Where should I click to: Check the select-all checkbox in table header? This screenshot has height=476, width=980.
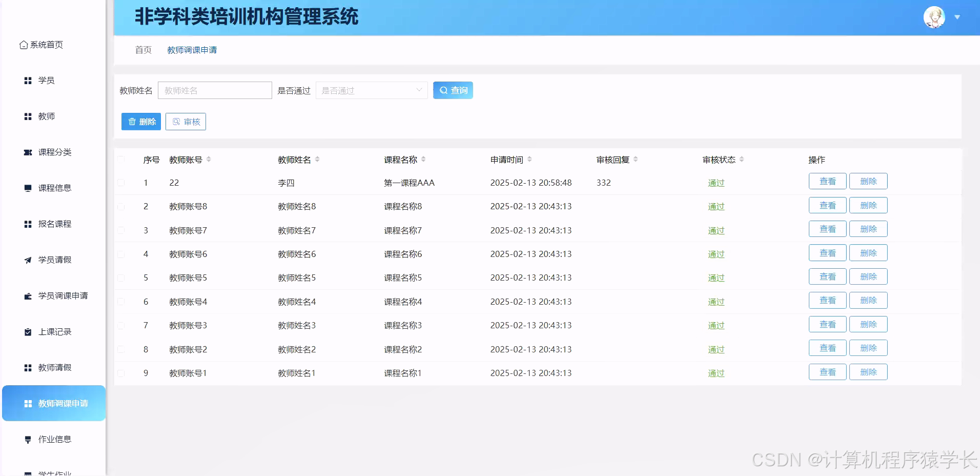[121, 160]
